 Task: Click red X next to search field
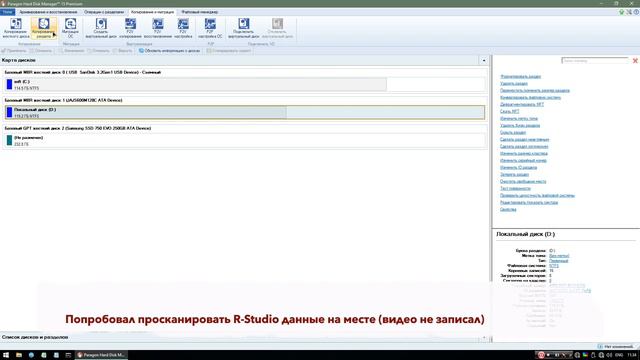click(x=635, y=60)
